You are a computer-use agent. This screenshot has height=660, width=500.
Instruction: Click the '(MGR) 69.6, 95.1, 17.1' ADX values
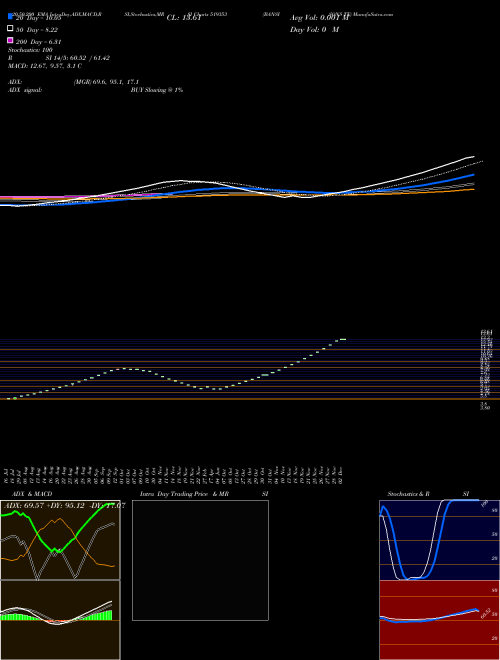[106, 82]
